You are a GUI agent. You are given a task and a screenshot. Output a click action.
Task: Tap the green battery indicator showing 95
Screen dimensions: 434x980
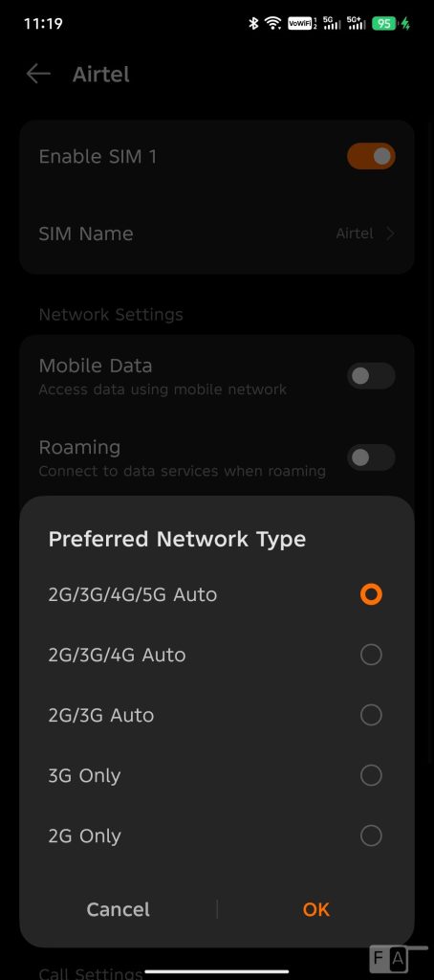point(383,24)
